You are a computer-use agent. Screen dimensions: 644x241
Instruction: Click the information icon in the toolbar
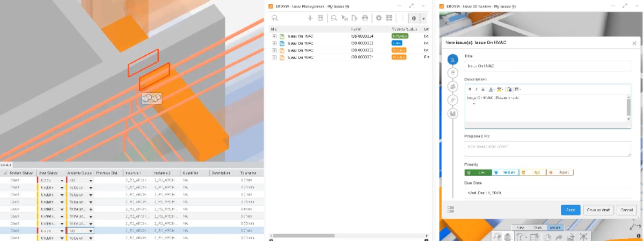click(414, 18)
